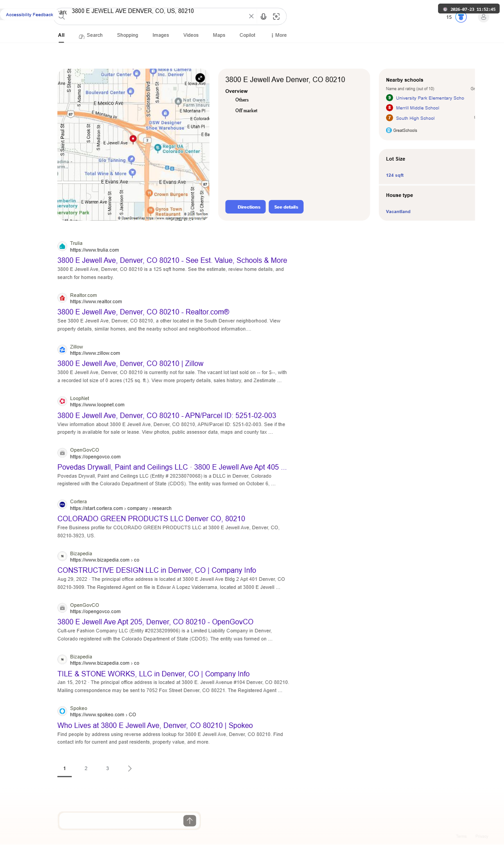
Task: Click the 'Off market' overview text
Action: (x=246, y=111)
